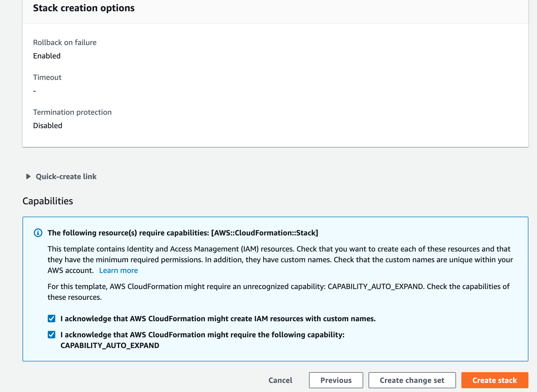
Task: Uncheck IAM resources with custom names acknowledgment
Action: coord(52,319)
